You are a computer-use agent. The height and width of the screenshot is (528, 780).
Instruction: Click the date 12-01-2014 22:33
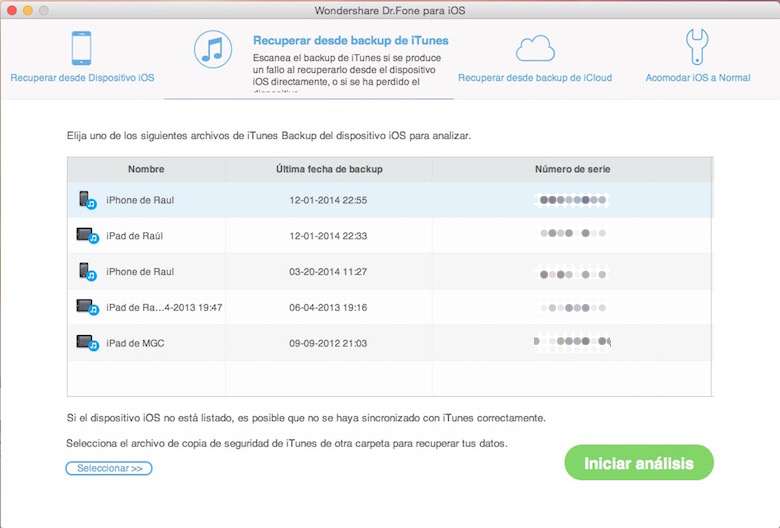(328, 236)
